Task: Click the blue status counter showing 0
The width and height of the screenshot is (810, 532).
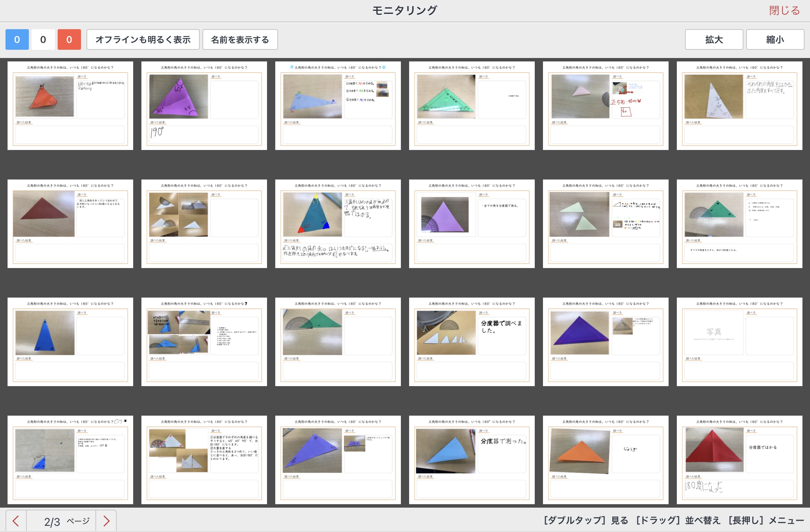Action: click(x=17, y=39)
